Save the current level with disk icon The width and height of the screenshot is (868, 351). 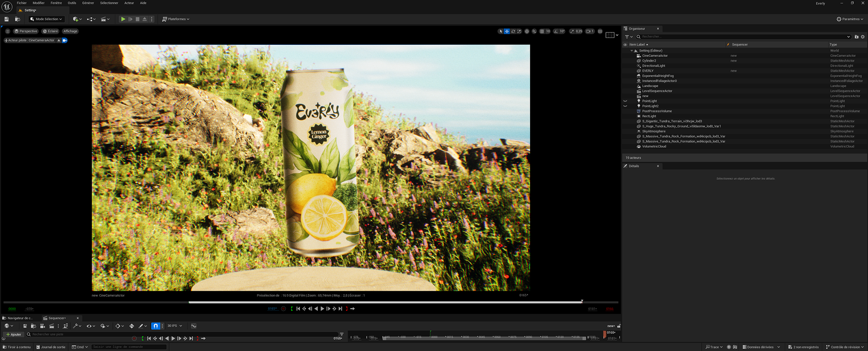pos(6,19)
